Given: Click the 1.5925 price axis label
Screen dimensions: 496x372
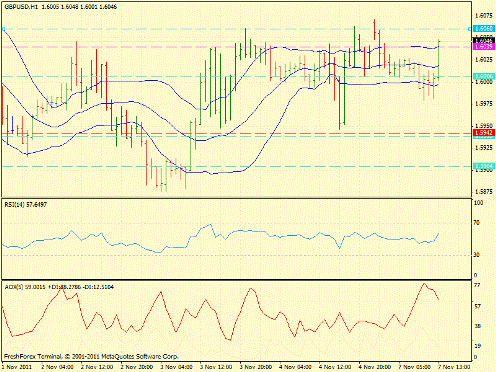Looking at the screenshot, I should tap(484, 147).
